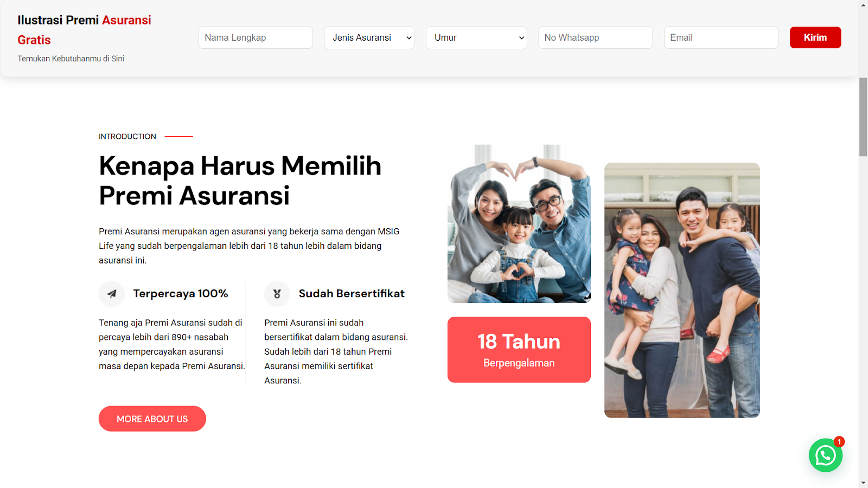Focus the No Whatsapp input field
Viewport: 868px width, 488px height.
pyautogui.click(x=595, y=37)
